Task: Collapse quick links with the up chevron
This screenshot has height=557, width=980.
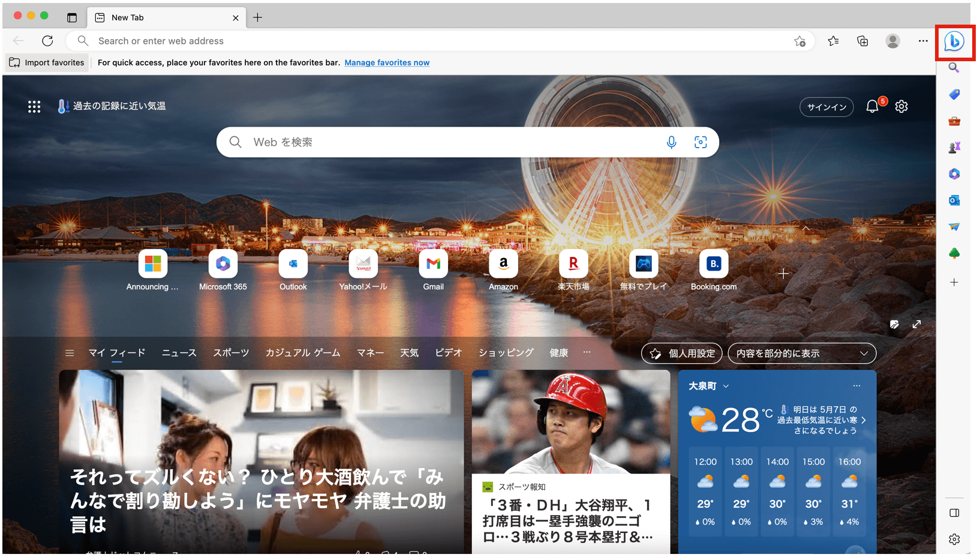Action: click(806, 229)
